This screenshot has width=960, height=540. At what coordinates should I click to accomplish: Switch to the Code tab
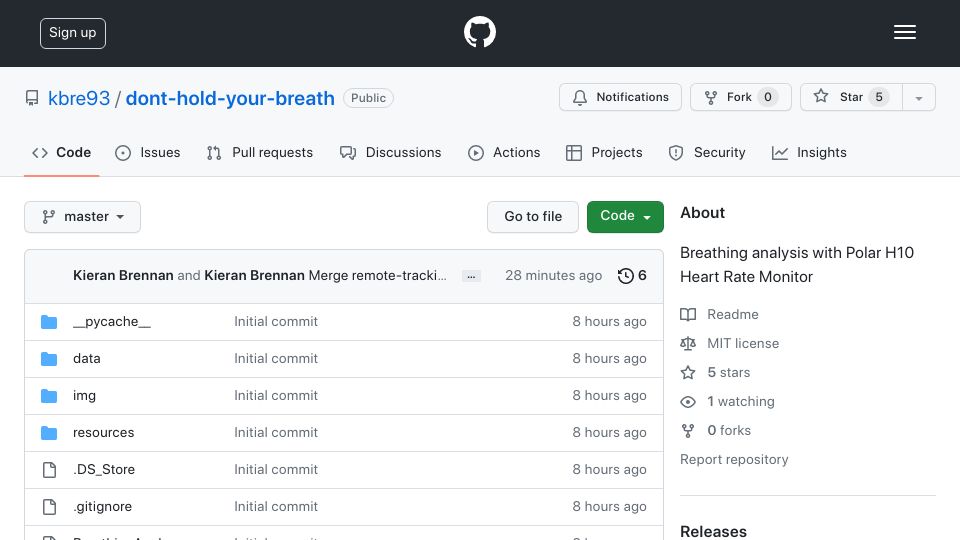point(62,152)
